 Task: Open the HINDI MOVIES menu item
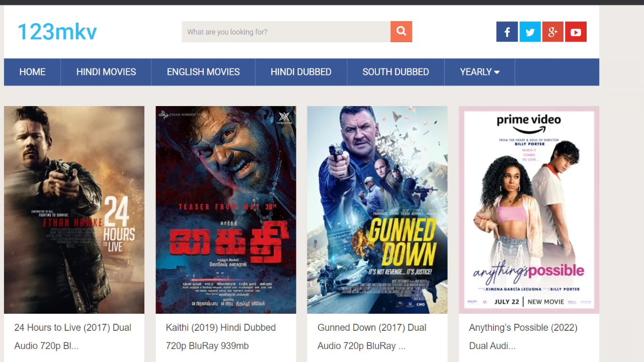[x=106, y=72]
